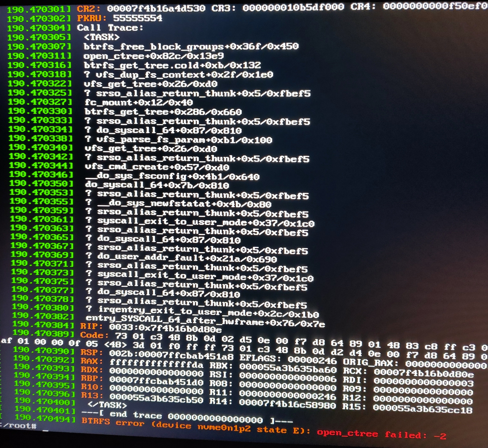Click the btrfs_get_tree.cold trace entry
Screen dimensions: 488x448
pyautogui.click(x=172, y=65)
